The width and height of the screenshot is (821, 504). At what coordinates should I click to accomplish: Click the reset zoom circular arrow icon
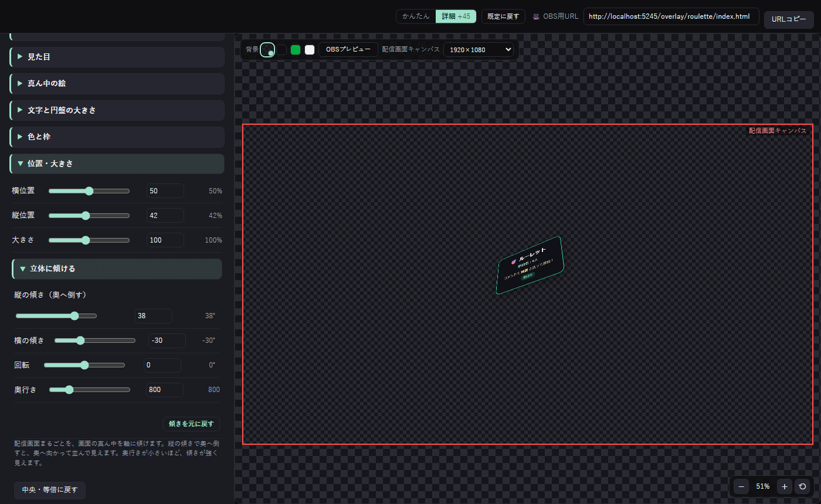(x=803, y=486)
